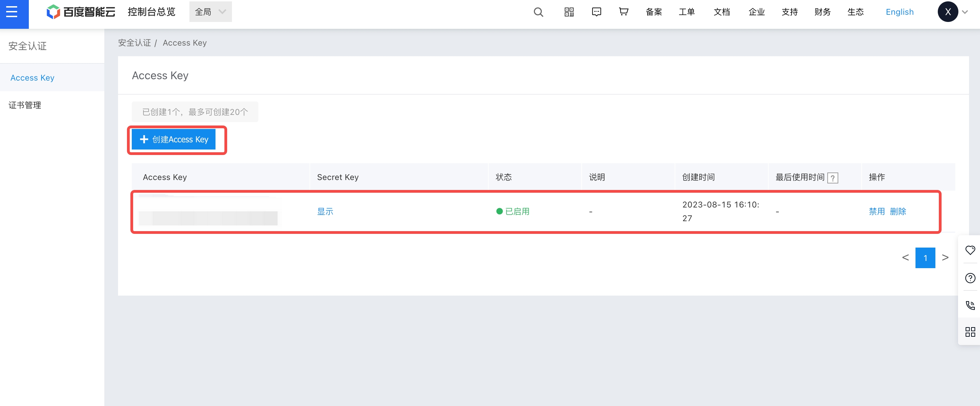Expand the 全局 region dropdown
This screenshot has height=406, width=980.
pyautogui.click(x=210, y=12)
